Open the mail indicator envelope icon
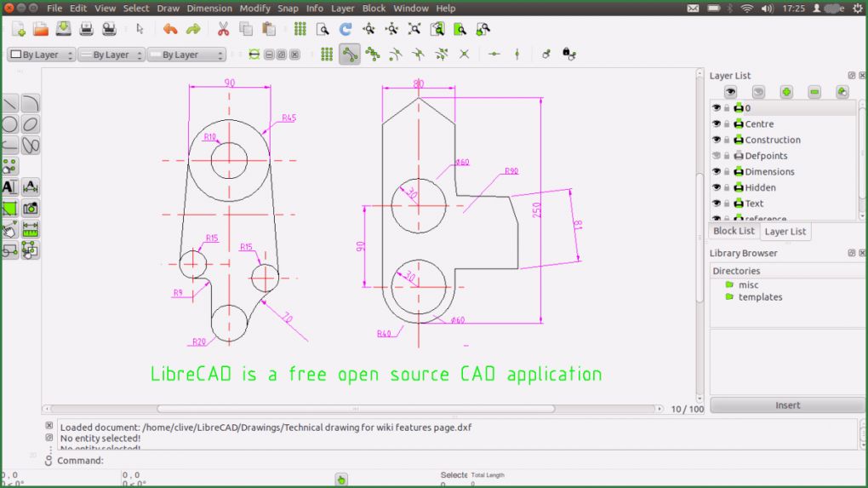This screenshot has height=488, width=868. (x=693, y=9)
